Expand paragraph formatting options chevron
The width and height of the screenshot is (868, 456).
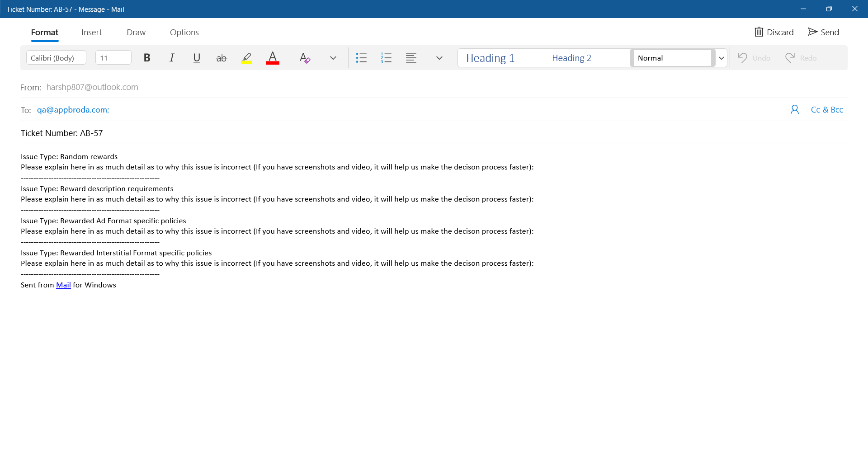(x=439, y=58)
